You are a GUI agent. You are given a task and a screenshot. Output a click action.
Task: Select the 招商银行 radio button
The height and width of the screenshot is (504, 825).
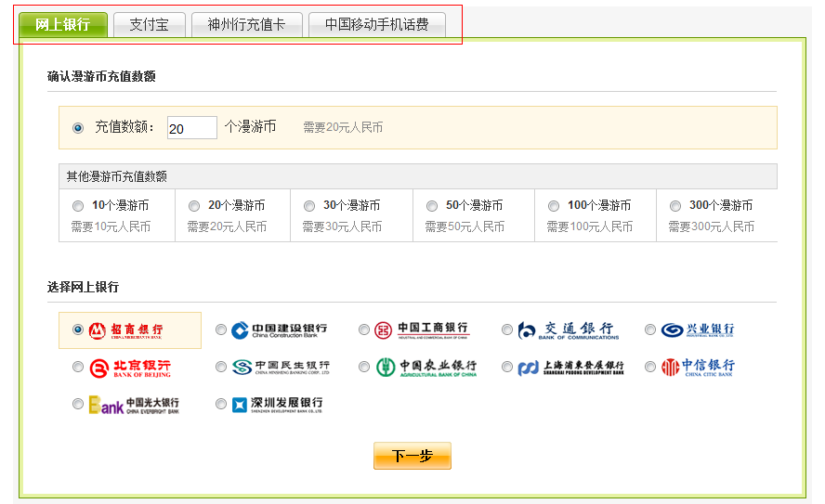point(78,330)
